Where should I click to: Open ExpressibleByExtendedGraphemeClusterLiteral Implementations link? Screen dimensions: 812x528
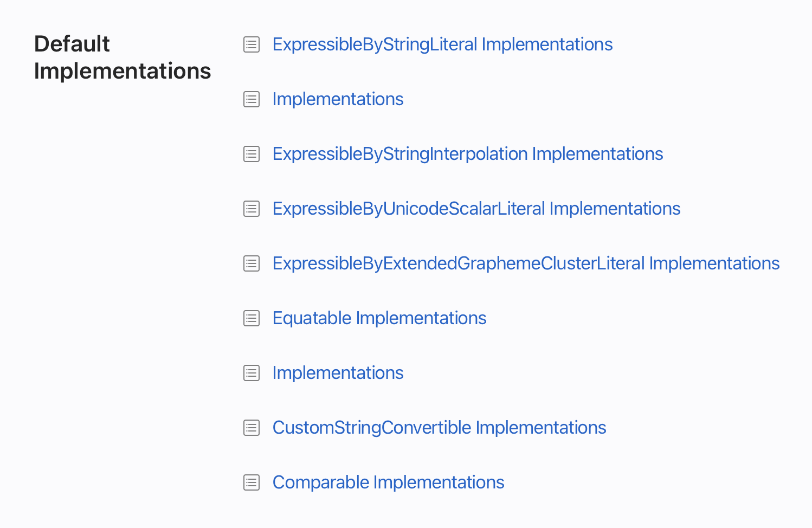coord(526,263)
